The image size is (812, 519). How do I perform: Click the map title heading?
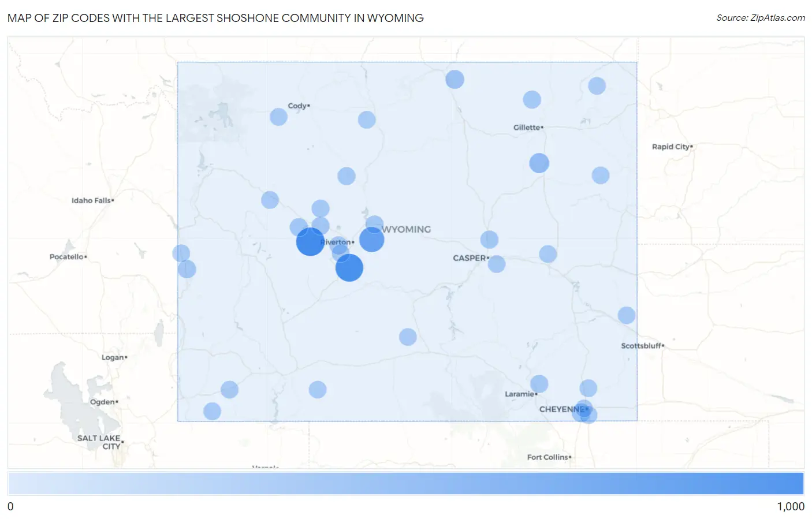tap(215, 18)
